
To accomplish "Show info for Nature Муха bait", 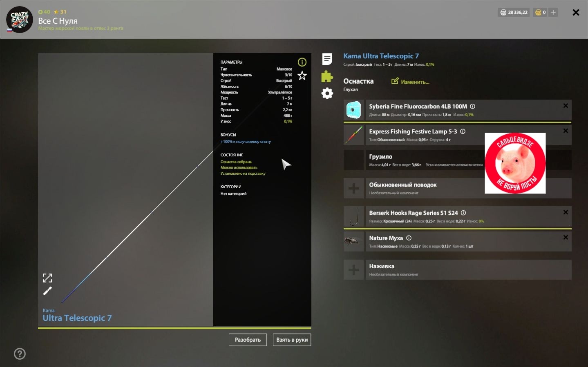I will click(409, 238).
